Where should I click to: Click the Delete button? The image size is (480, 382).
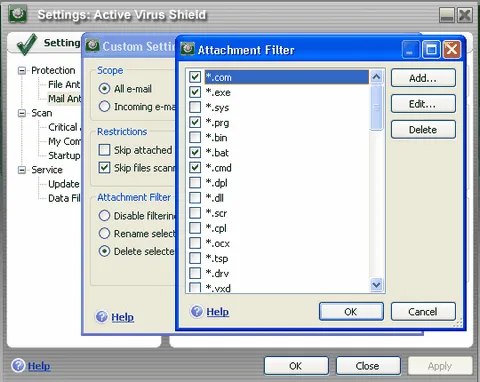pyautogui.click(x=423, y=129)
